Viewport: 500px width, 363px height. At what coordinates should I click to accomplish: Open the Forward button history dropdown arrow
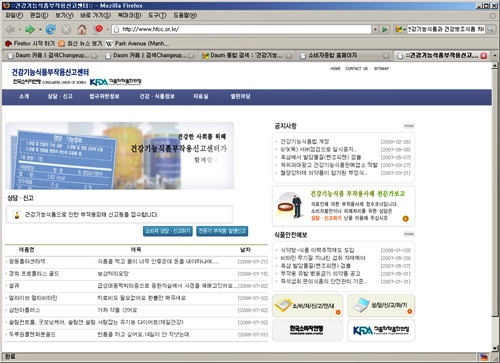click(x=39, y=29)
